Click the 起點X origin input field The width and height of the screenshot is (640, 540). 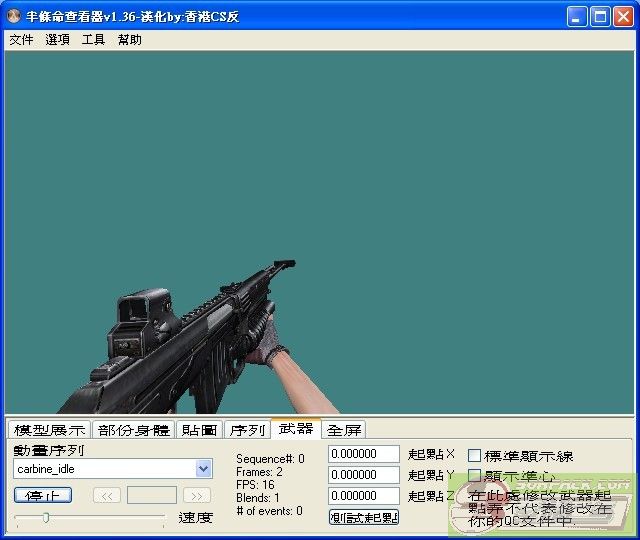tap(364, 454)
